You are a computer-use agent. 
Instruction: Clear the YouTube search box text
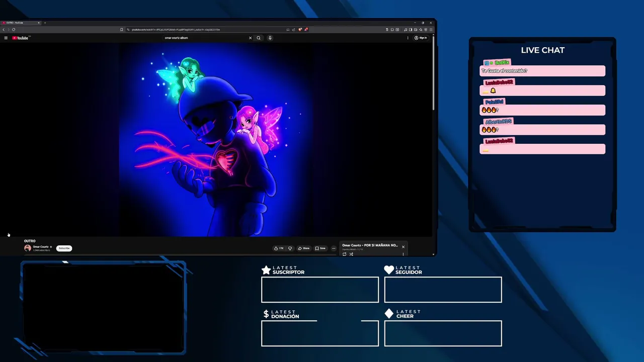pos(250,38)
